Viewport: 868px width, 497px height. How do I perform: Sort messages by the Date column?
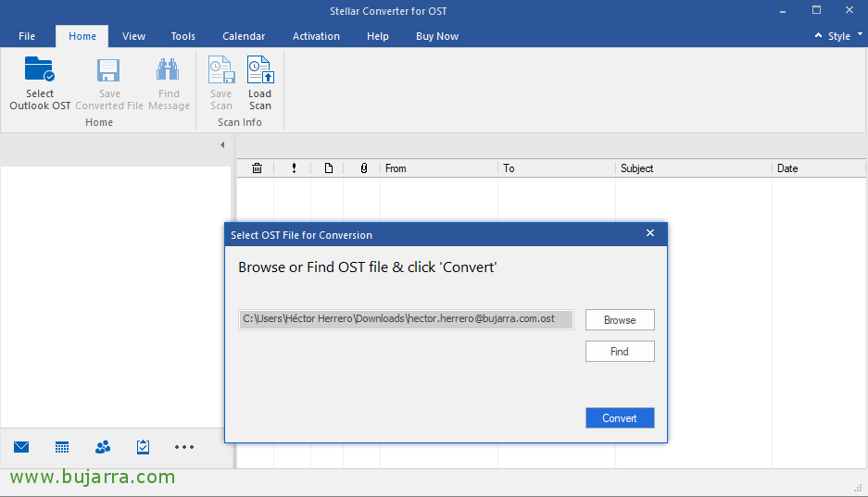click(x=818, y=168)
